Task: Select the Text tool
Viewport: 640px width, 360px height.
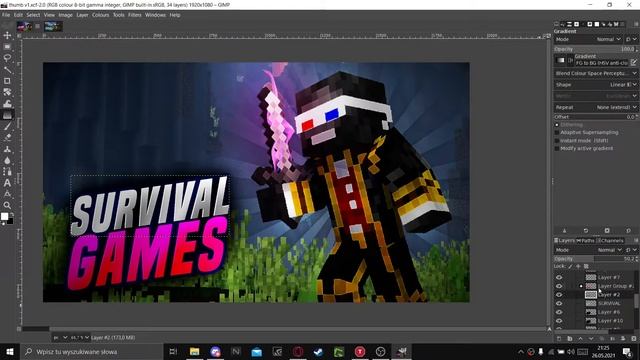Action: click(7, 183)
